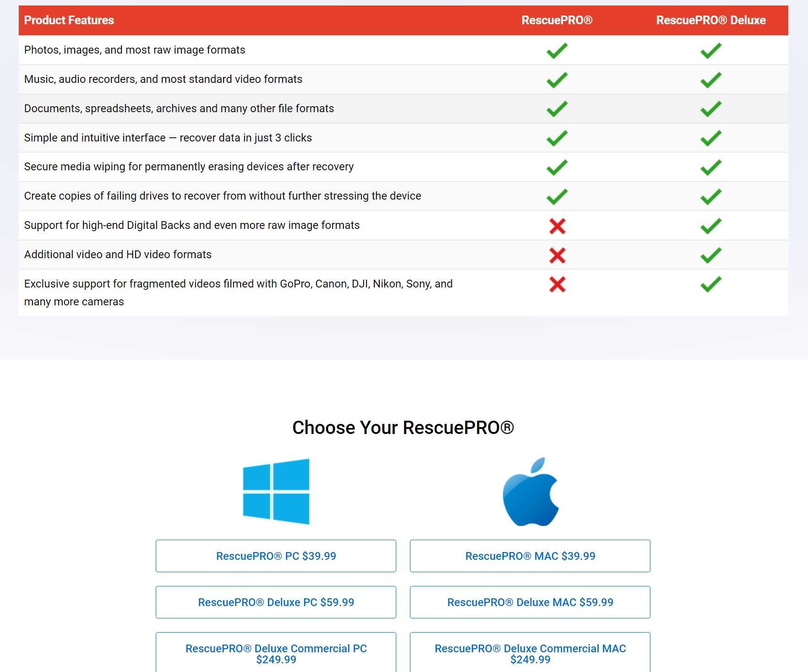Click 'Simple and intuitive interface' feature text
This screenshot has width=808, height=672.
coord(168,138)
